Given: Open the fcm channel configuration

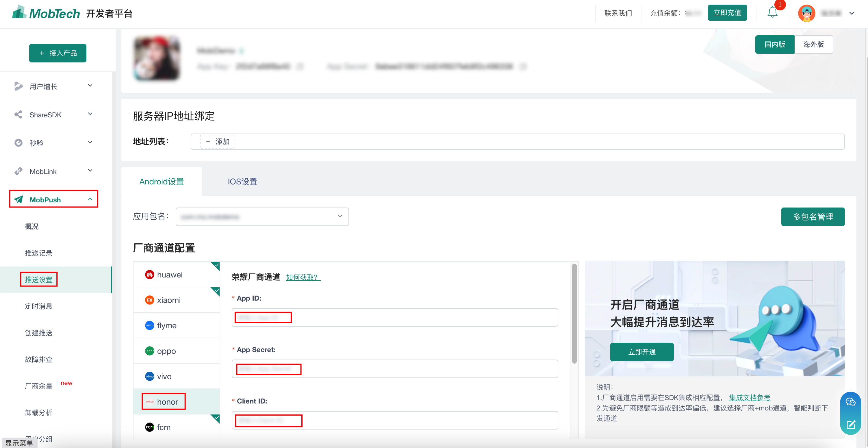Looking at the screenshot, I should pos(164,427).
